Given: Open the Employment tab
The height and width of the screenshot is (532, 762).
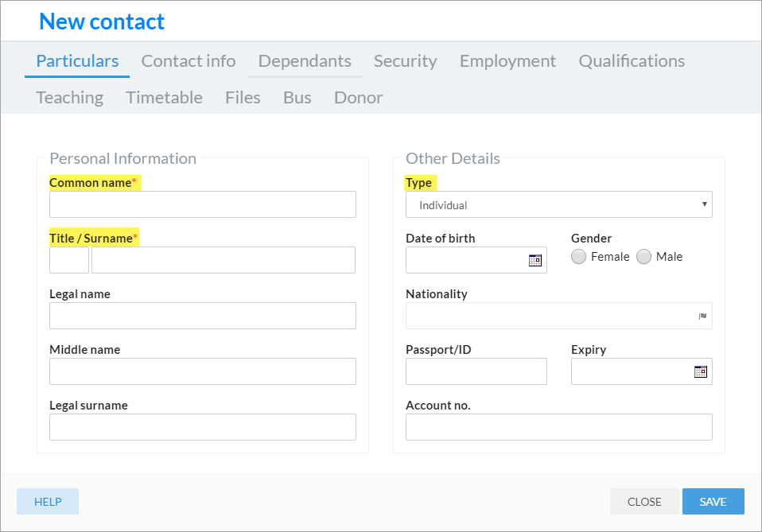Looking at the screenshot, I should tap(507, 61).
